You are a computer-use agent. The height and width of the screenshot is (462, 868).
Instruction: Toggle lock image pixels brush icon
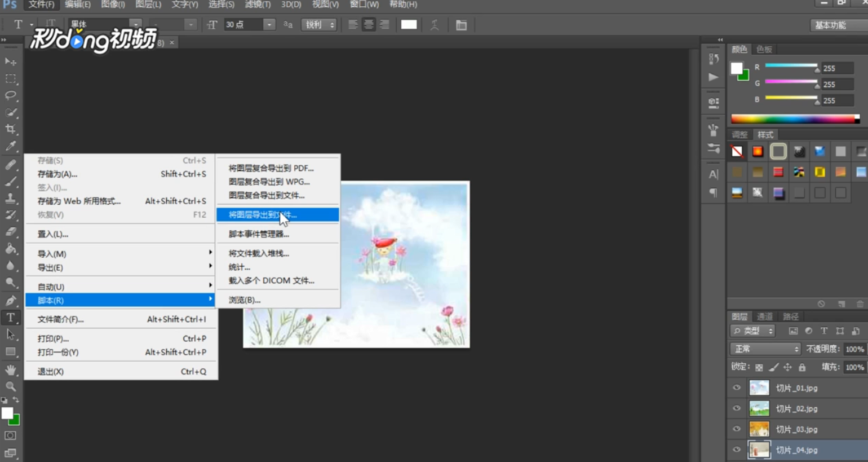coord(774,367)
